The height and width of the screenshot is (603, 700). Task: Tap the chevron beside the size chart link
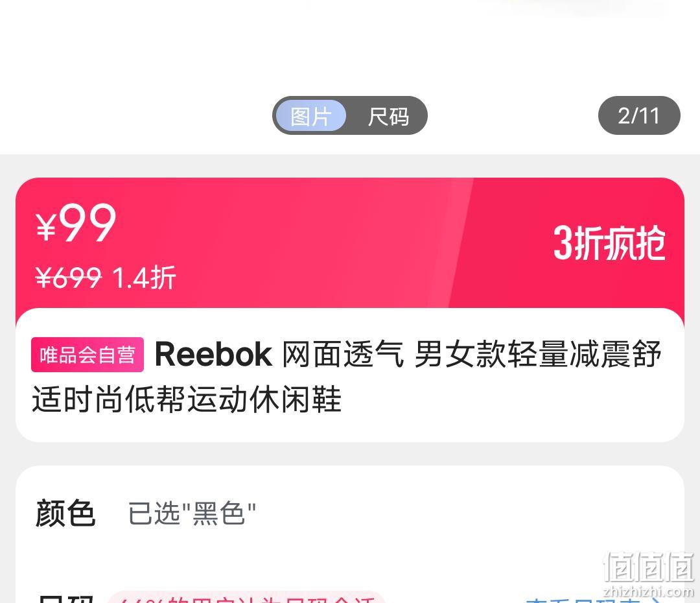(x=655, y=599)
